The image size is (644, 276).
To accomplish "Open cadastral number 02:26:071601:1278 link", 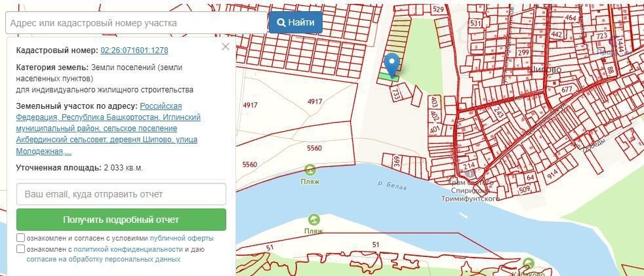I will [x=134, y=50].
